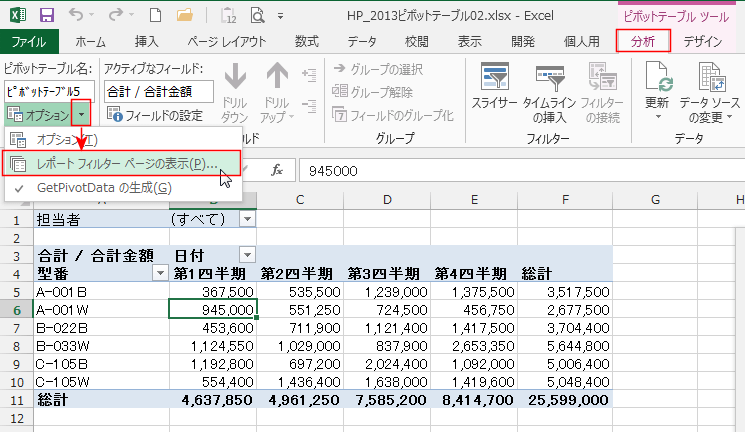
Task: Click the Undo arrow icon
Action: click(x=78, y=15)
